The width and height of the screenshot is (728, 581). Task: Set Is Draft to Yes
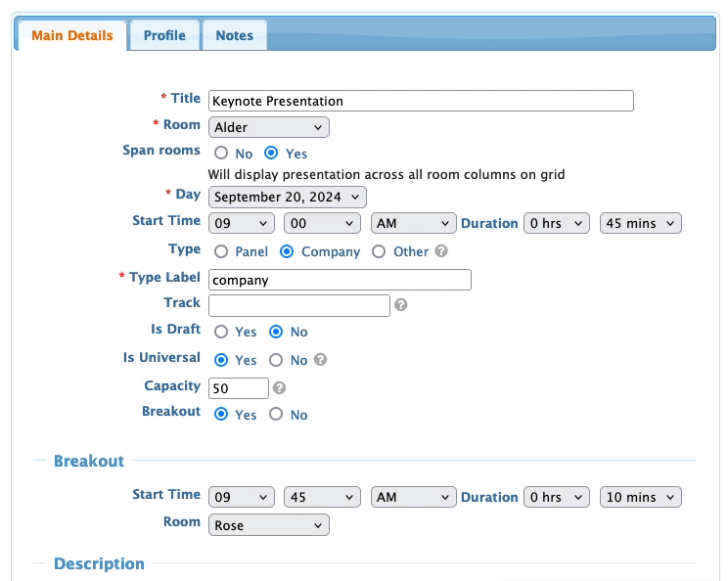coord(221,333)
